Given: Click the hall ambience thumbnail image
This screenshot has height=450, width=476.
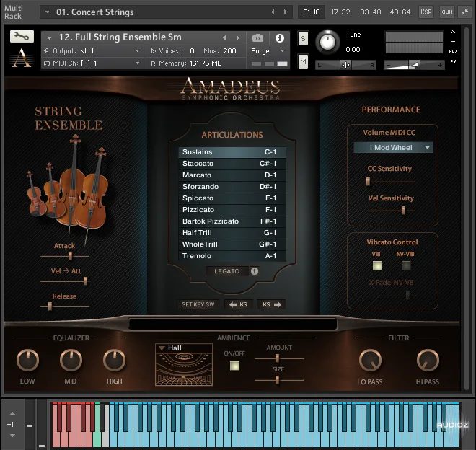Looking at the screenshot, I should pos(184,369).
